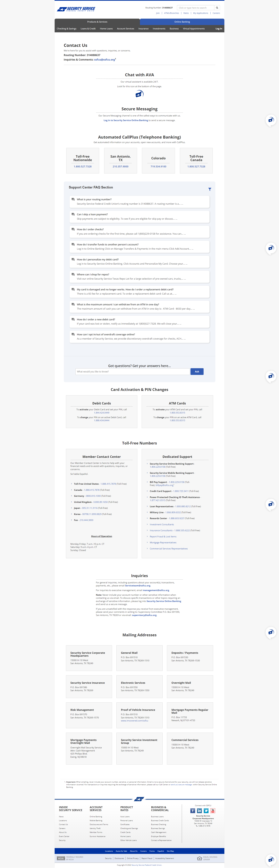Click the Security Service logo in header

(76, 9)
